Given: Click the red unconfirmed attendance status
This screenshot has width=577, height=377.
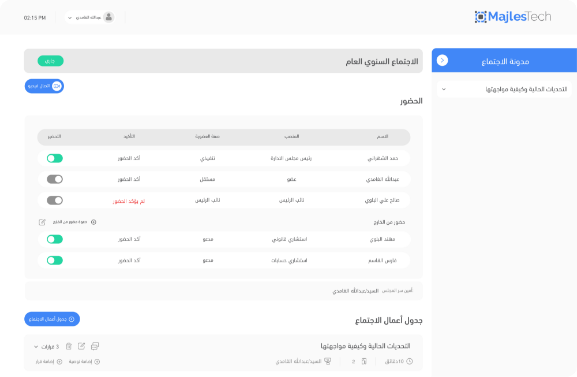Looking at the screenshot, I should 129,201.
